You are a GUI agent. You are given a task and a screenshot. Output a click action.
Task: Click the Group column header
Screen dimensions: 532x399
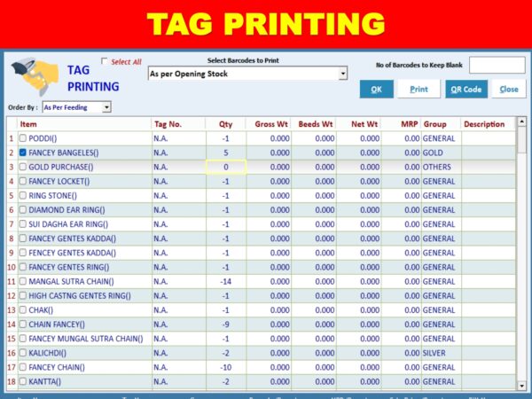coord(434,124)
